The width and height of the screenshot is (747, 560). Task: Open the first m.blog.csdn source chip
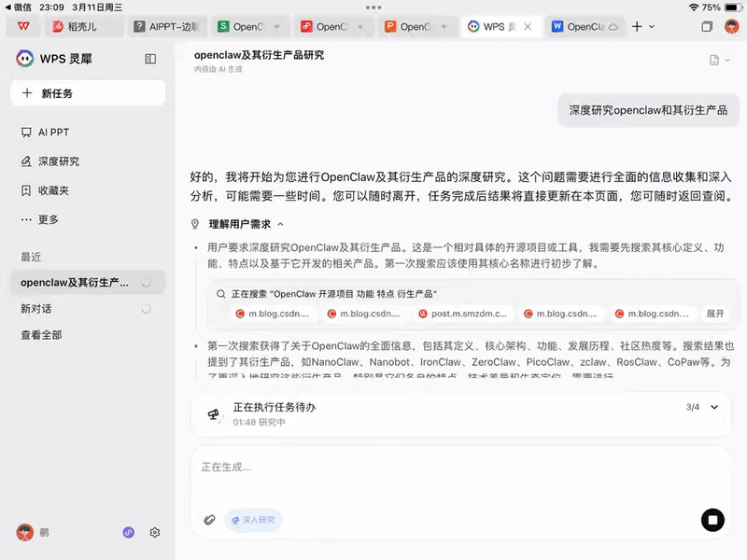pos(274,314)
